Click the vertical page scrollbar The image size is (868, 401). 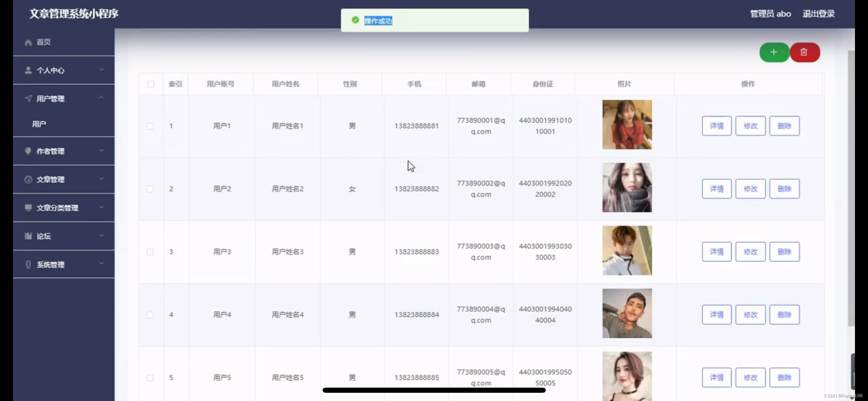[x=851, y=189]
